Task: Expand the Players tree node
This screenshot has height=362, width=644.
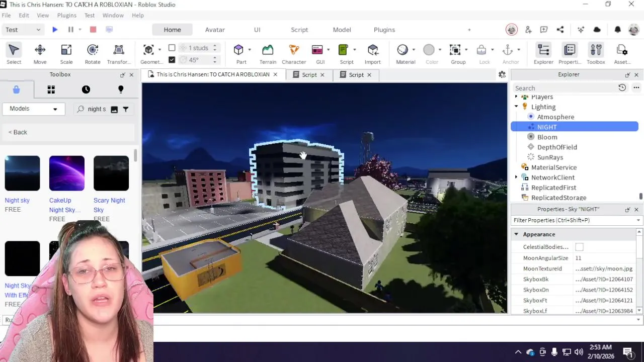Action: [x=516, y=97]
